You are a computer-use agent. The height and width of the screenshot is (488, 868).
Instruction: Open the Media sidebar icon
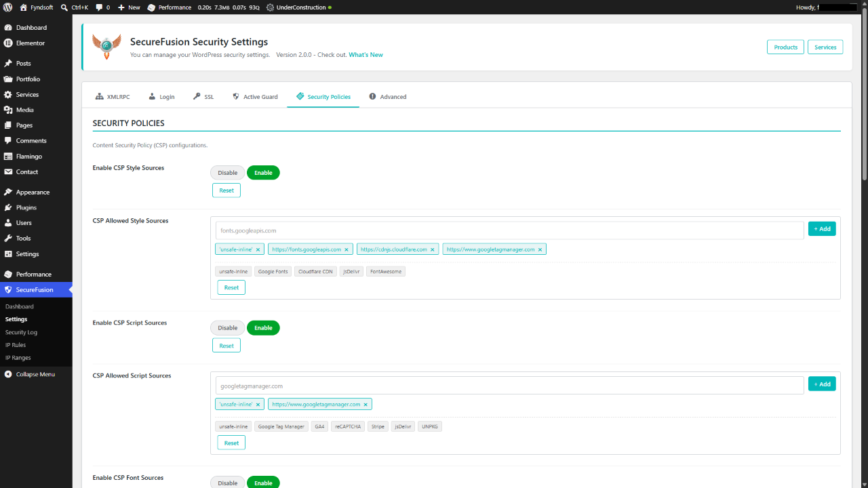[x=8, y=110]
